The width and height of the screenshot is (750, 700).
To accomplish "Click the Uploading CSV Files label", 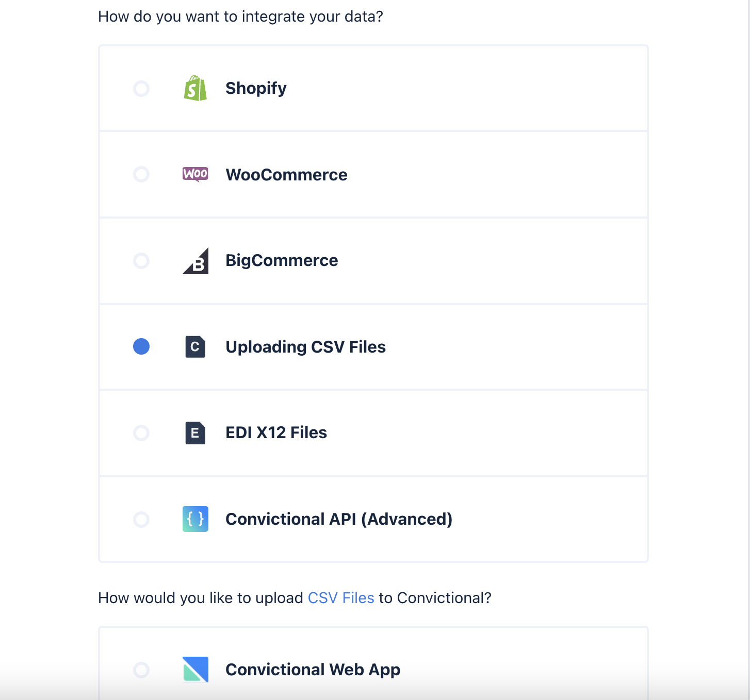I will 306,347.
